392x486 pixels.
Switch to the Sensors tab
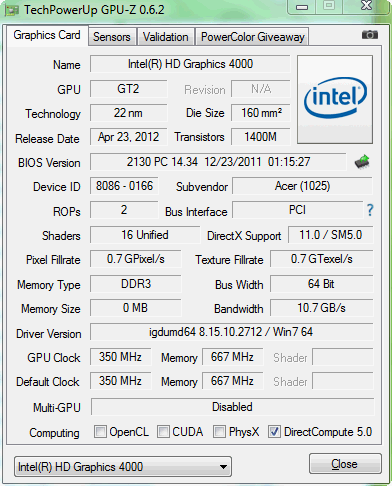pyautogui.click(x=112, y=37)
